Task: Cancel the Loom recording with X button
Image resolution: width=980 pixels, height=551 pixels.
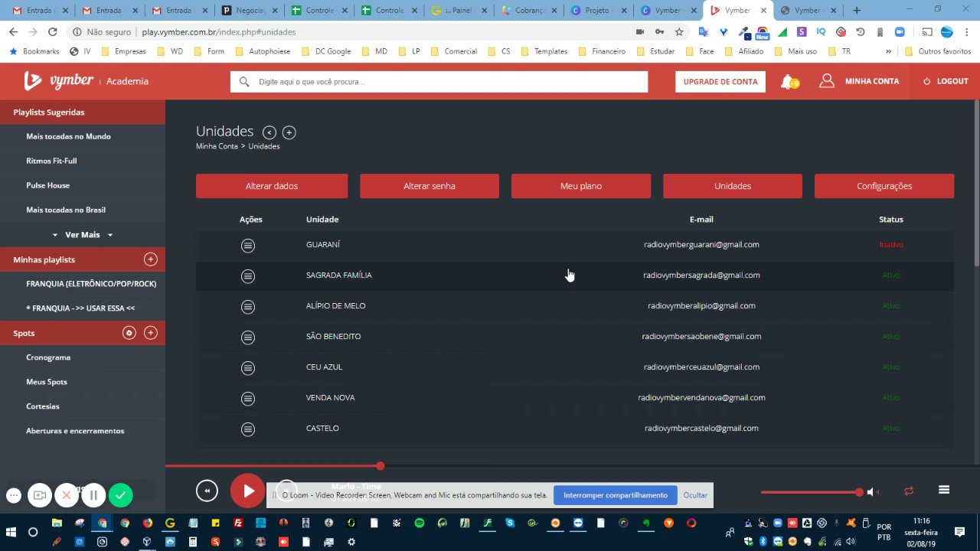Action: click(67, 495)
